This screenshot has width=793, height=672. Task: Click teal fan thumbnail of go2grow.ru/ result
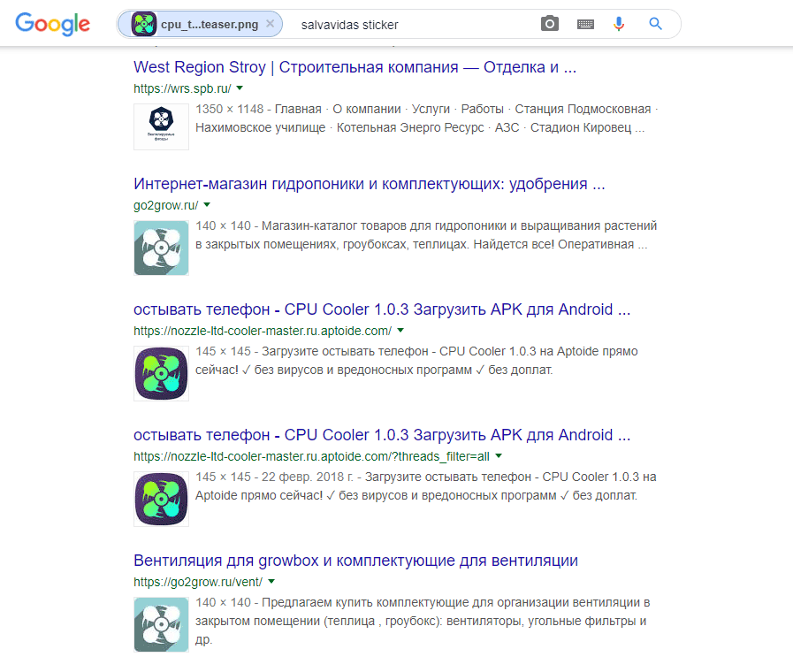tap(161, 248)
